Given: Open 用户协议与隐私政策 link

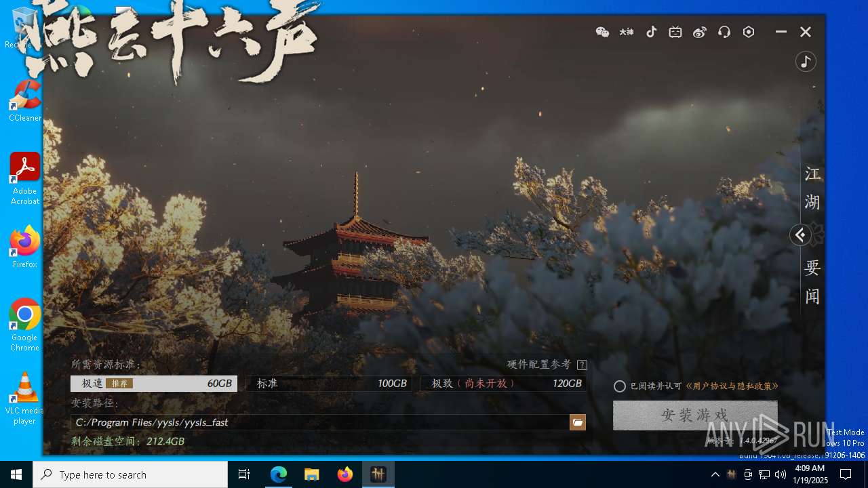Looking at the screenshot, I should tap(732, 386).
